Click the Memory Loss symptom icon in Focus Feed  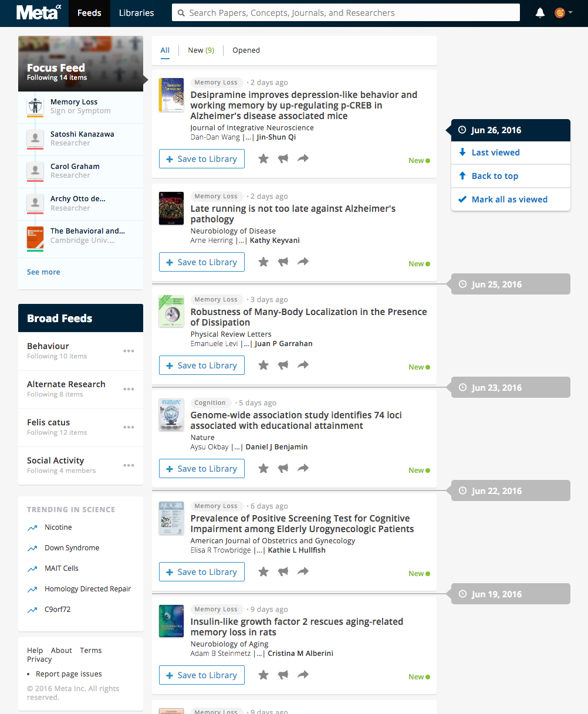tap(35, 106)
